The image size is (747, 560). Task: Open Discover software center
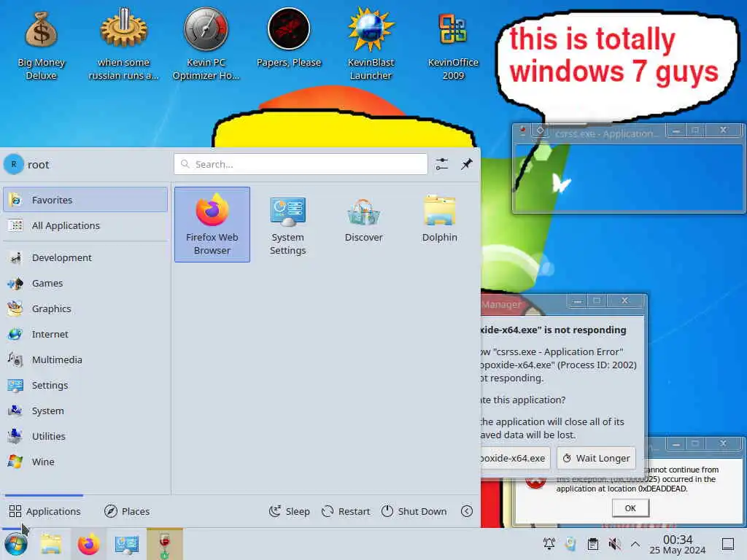tap(363, 219)
